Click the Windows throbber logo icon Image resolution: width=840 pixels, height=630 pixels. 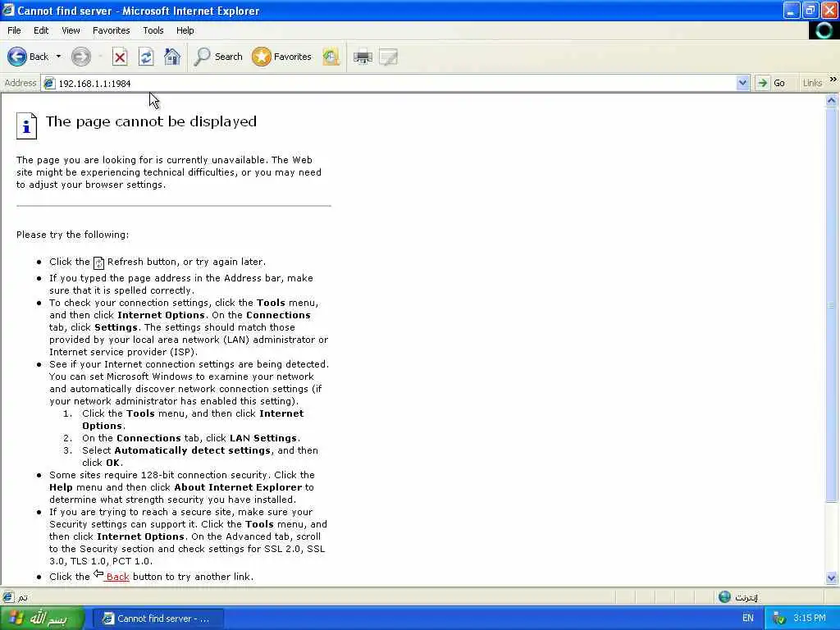tap(824, 30)
